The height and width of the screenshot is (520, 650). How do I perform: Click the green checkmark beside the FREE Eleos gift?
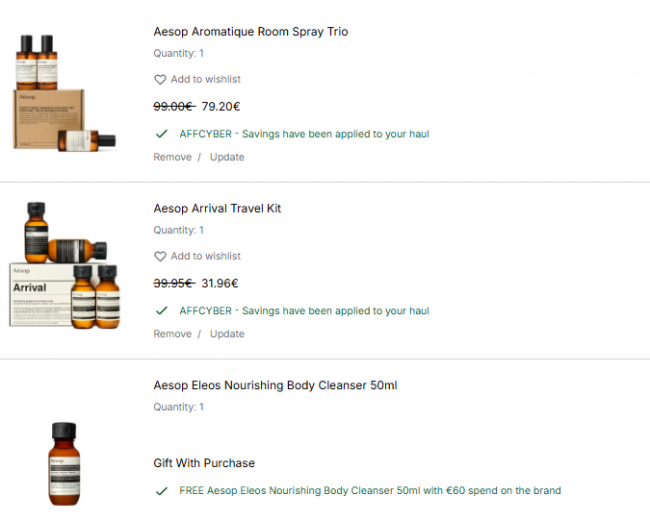161,491
